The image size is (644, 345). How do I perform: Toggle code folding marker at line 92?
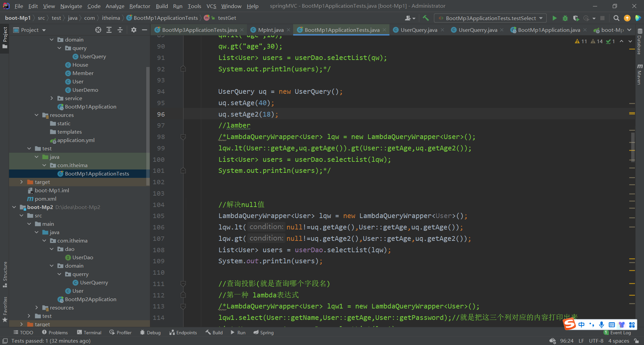183,69
